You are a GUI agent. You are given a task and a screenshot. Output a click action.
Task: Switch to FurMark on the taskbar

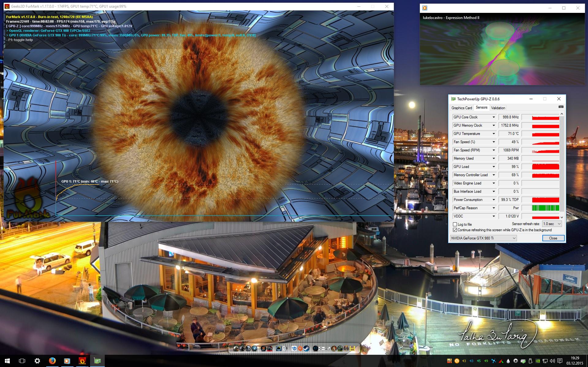(x=82, y=361)
